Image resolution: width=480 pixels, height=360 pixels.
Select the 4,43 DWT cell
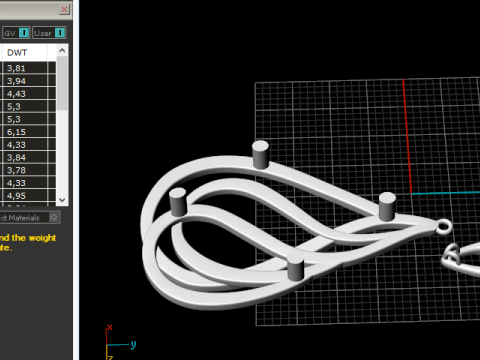[24, 94]
